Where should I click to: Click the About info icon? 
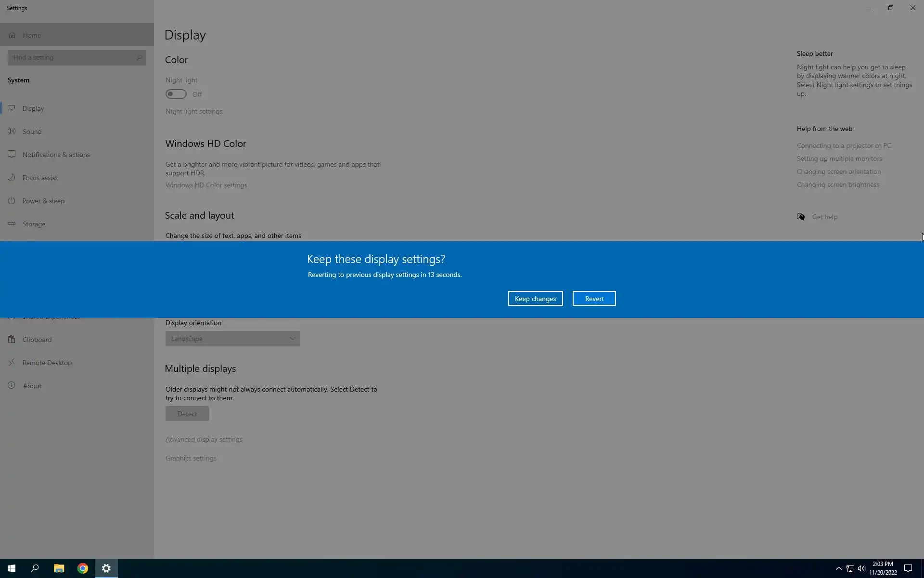[x=12, y=385]
